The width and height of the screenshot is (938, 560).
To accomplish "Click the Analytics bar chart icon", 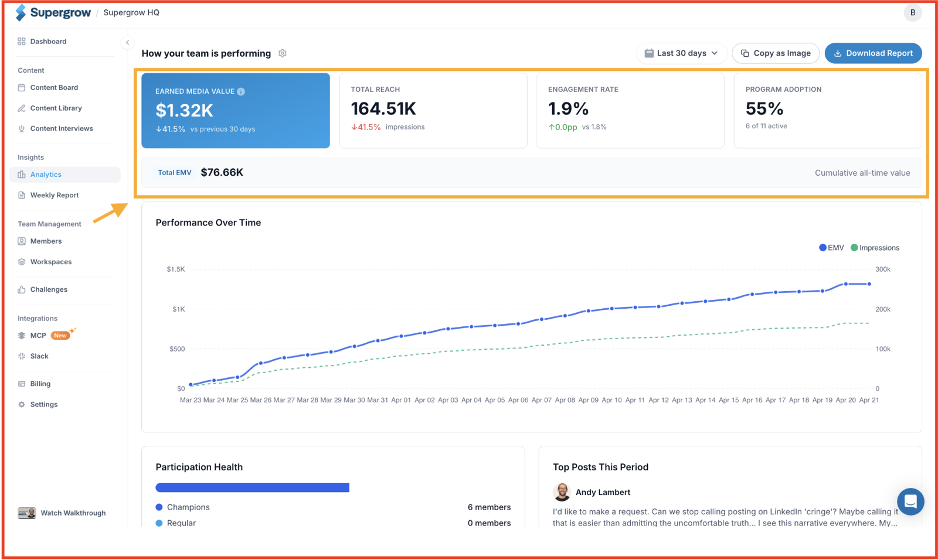I will [22, 175].
